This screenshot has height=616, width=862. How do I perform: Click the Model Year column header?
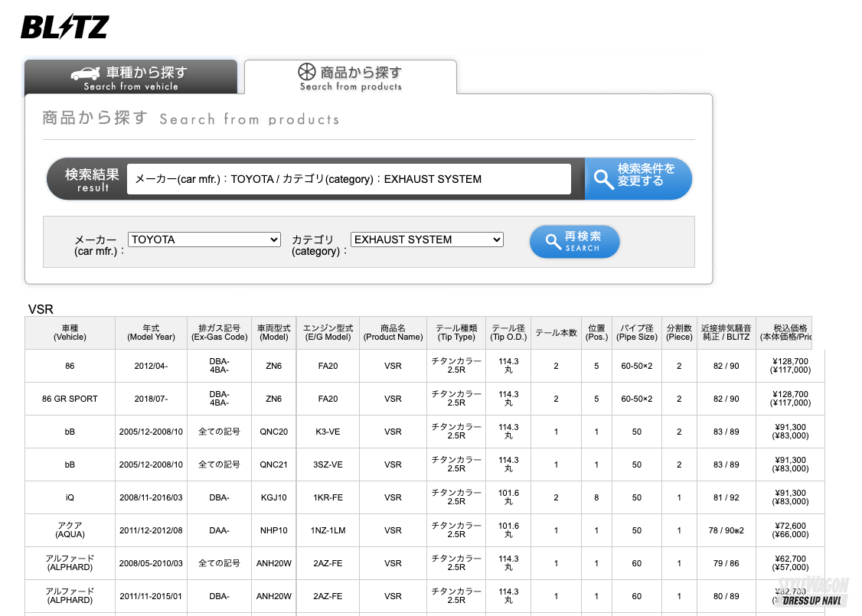(151, 333)
